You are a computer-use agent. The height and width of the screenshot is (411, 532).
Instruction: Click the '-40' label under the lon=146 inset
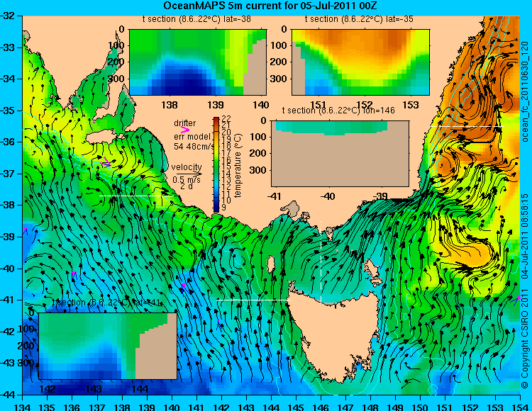[328, 196]
